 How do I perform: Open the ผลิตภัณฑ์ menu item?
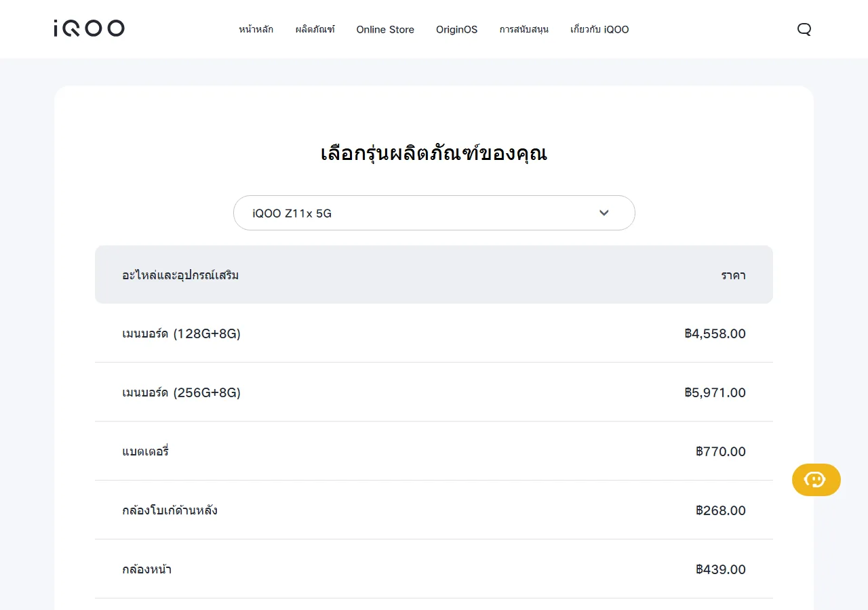pos(315,29)
